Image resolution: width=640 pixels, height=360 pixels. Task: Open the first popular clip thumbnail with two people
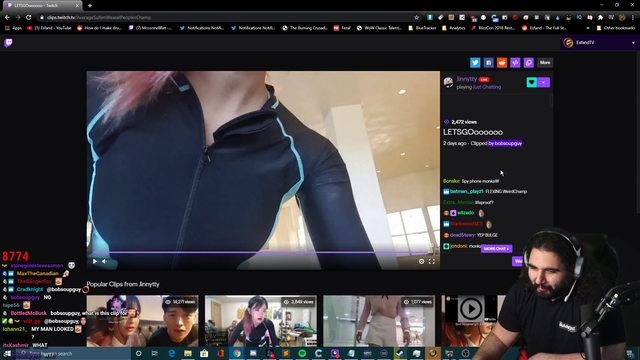point(142,321)
